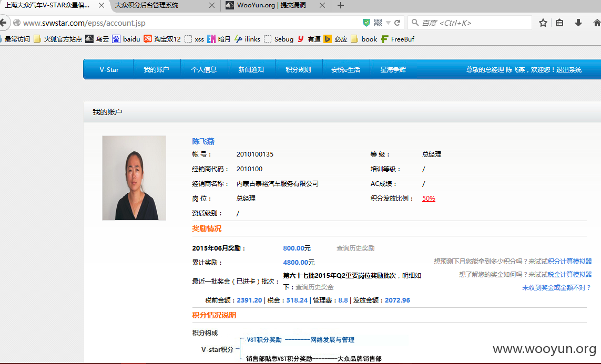The image size is (601, 364).
Task: Close the WooYun.org tab
Action: (322, 5)
